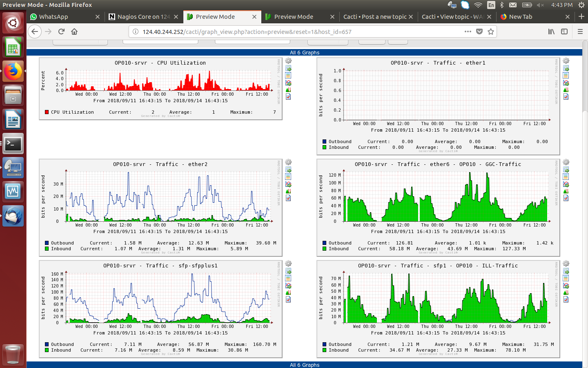Viewport: 588px width, 368px height.
Task: Click checkmark page icon beside sfp-sfpplus1 graph
Action: (288, 299)
